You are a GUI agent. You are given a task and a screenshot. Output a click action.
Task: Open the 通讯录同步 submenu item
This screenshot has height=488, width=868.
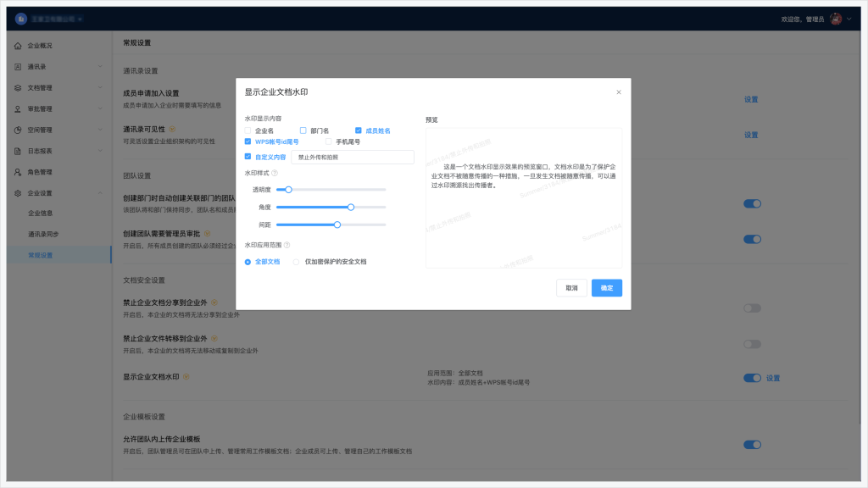[46, 234]
